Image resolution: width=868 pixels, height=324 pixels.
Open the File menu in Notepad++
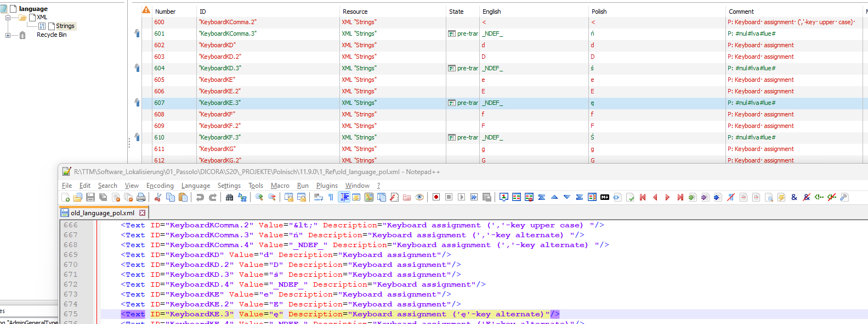pos(67,186)
